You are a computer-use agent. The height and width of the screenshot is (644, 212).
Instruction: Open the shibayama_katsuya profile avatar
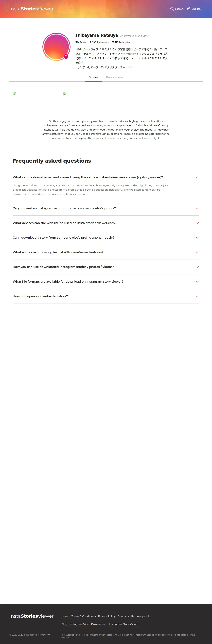pyautogui.click(x=56, y=46)
